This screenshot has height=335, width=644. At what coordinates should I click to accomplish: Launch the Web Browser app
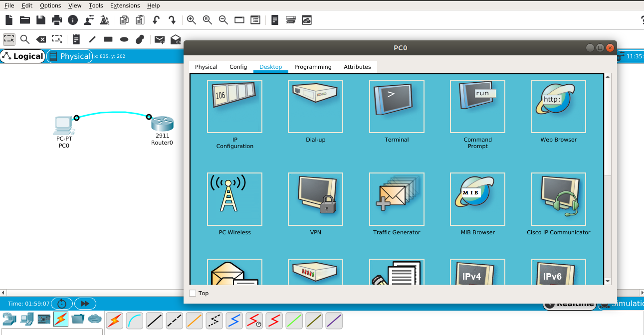click(x=558, y=106)
